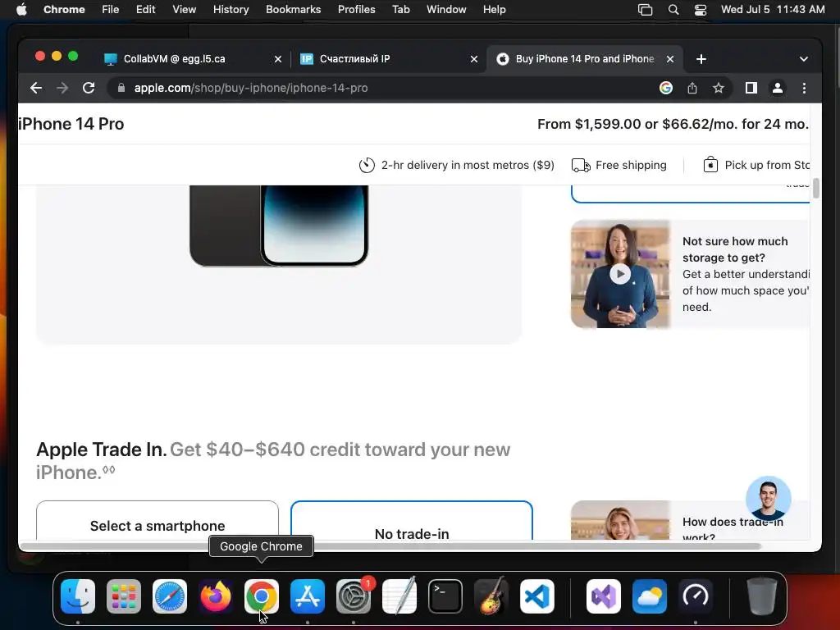Open Launchpad in the dock
The image size is (840, 630).
124,596
